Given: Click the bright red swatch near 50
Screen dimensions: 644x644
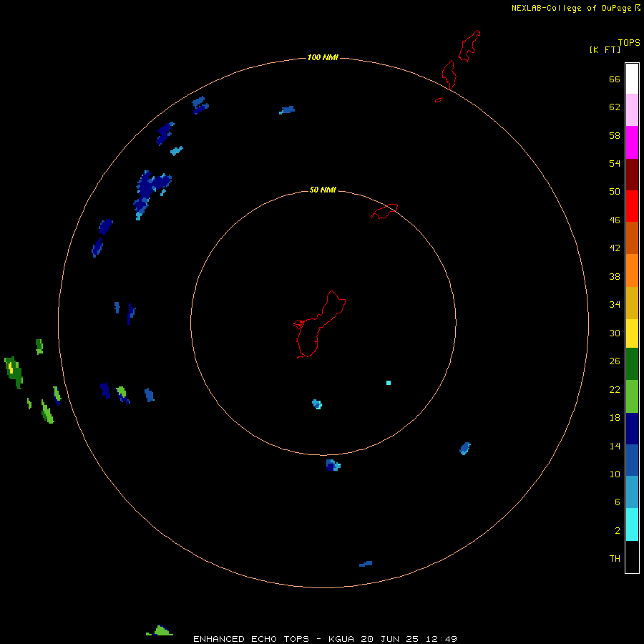Looking at the screenshot, I should (x=632, y=206).
